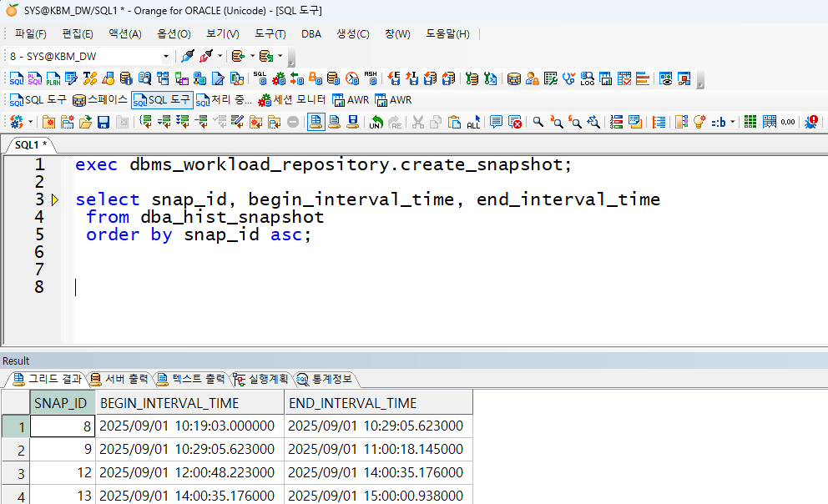Viewport: 828px width, 504px height.
Task: Open the session connection combo box
Action: click(x=88, y=56)
